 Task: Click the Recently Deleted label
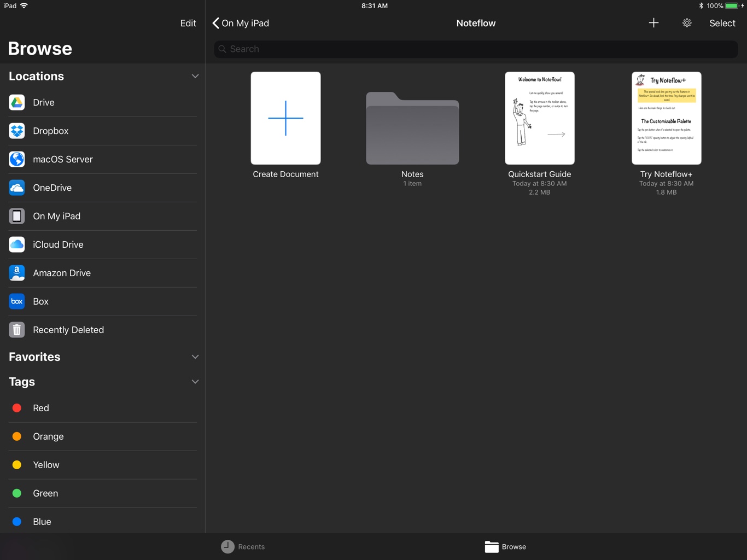(x=68, y=330)
